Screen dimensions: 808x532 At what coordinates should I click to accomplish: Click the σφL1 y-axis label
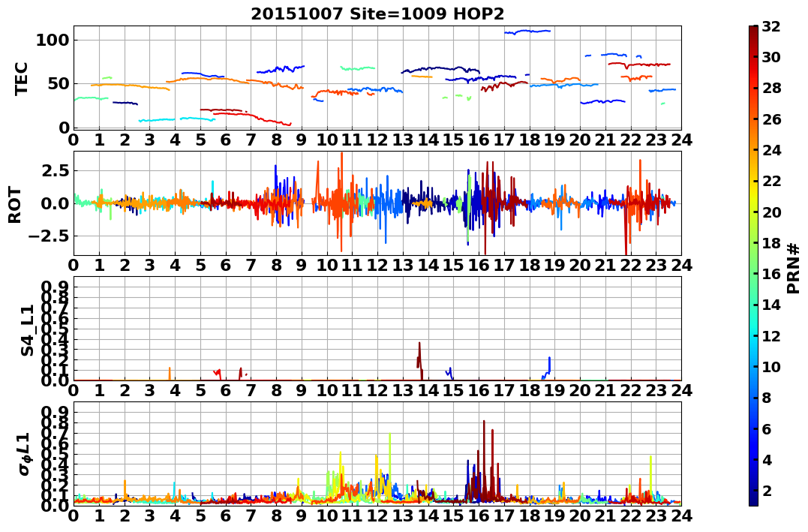24,454
